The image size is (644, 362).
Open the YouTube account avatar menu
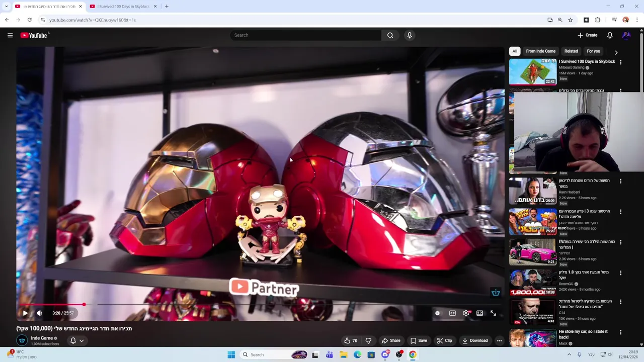pyautogui.click(x=626, y=35)
